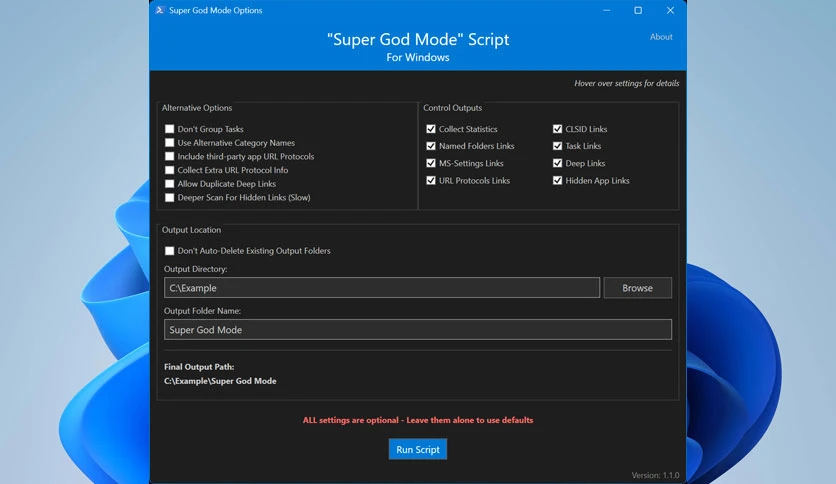Check Use Alternative Category Names
The height and width of the screenshot is (484, 836).
170,143
